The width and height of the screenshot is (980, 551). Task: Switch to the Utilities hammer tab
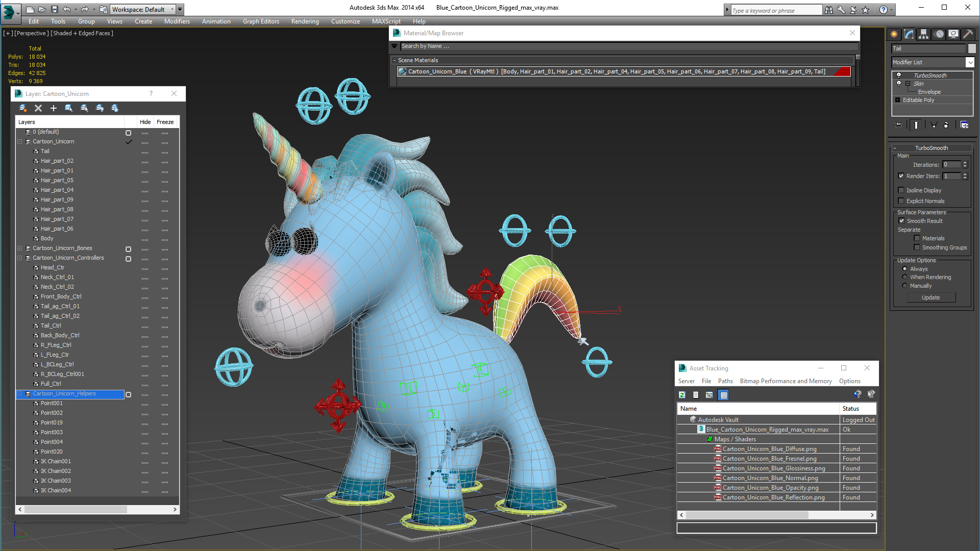(968, 34)
